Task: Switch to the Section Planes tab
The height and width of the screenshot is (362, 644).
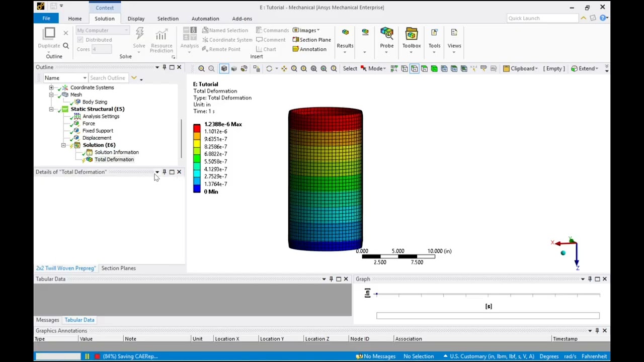Action: pyautogui.click(x=119, y=268)
